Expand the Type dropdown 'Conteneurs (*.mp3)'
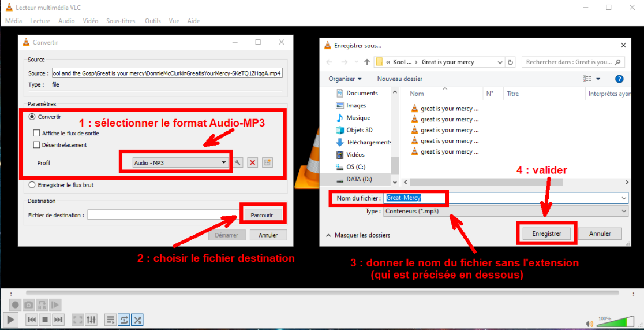 click(x=506, y=212)
